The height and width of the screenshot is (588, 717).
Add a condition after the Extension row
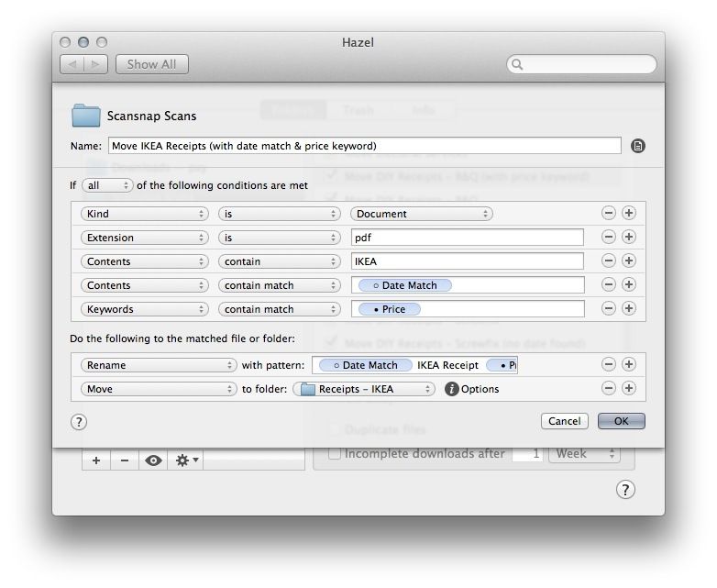[629, 237]
